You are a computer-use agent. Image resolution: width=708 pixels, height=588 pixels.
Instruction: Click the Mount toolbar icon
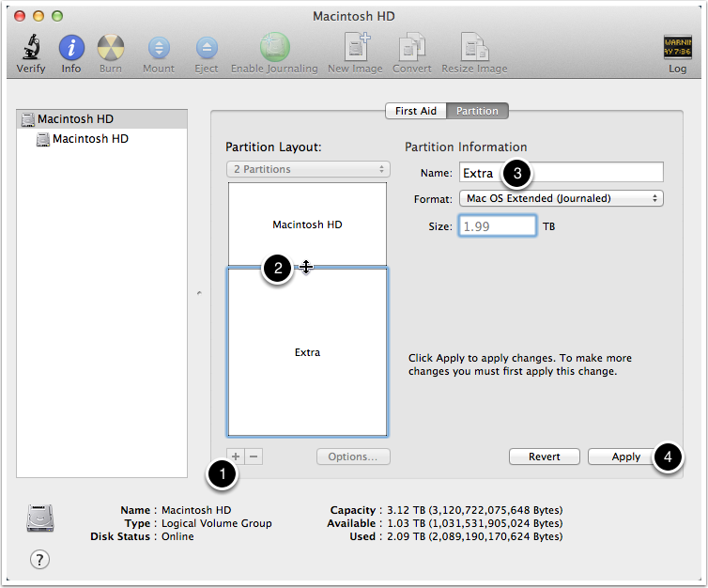(159, 47)
